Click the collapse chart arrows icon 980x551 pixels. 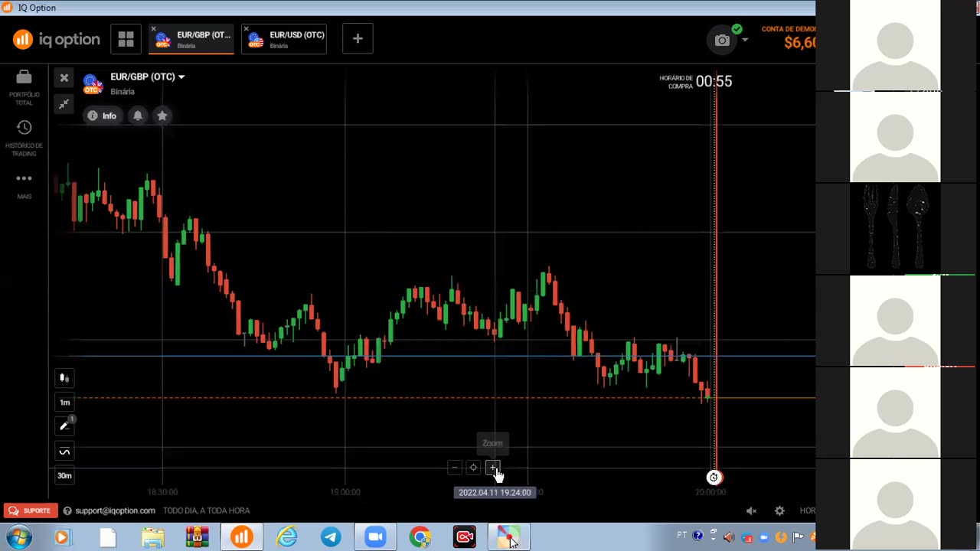(x=64, y=104)
